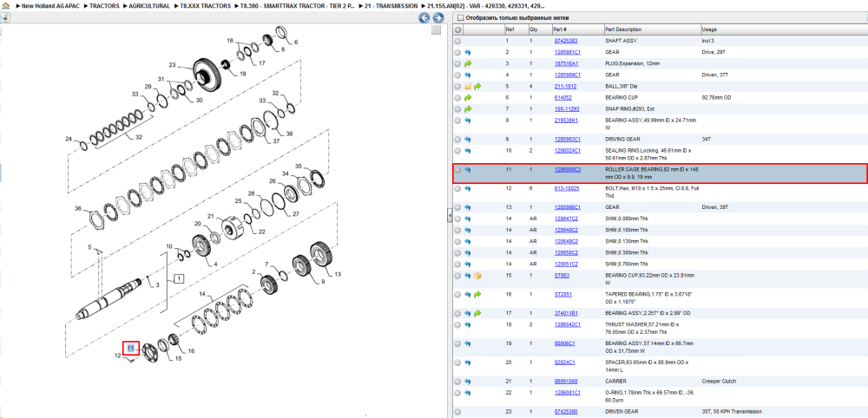This screenshot has width=868, height=418.
Task: Select callout 11 on the diagram
Action: tap(131, 349)
